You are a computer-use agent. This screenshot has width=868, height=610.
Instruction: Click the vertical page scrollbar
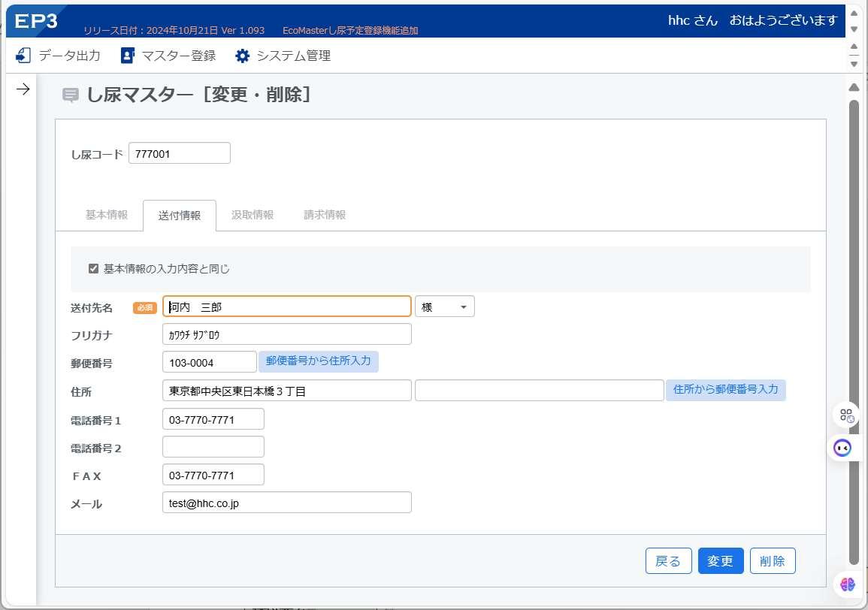[854, 332]
